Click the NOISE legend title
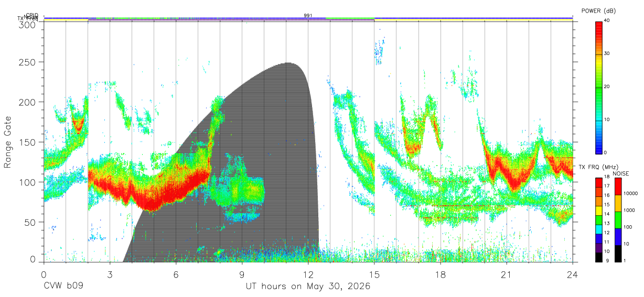Screen dimensions: 644x297 tap(622, 173)
